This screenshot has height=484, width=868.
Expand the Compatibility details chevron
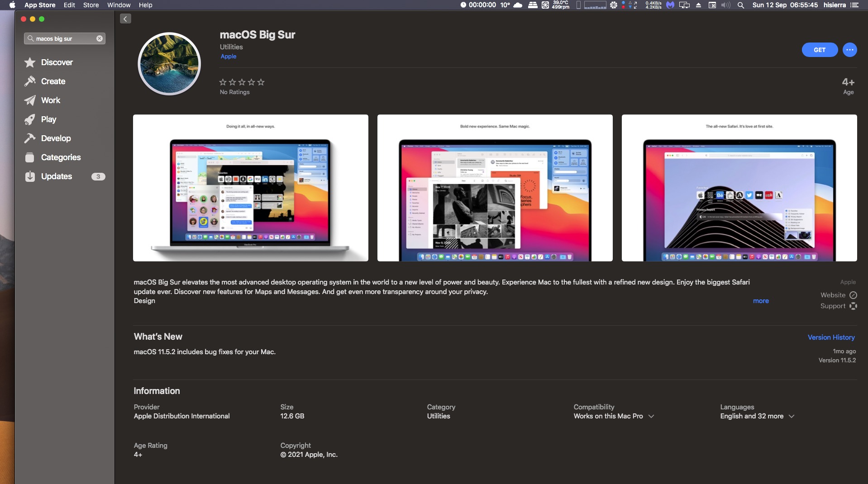coord(651,416)
